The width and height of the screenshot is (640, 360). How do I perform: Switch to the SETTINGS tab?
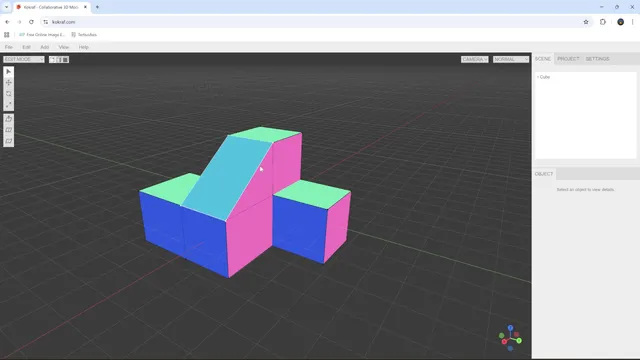598,59
